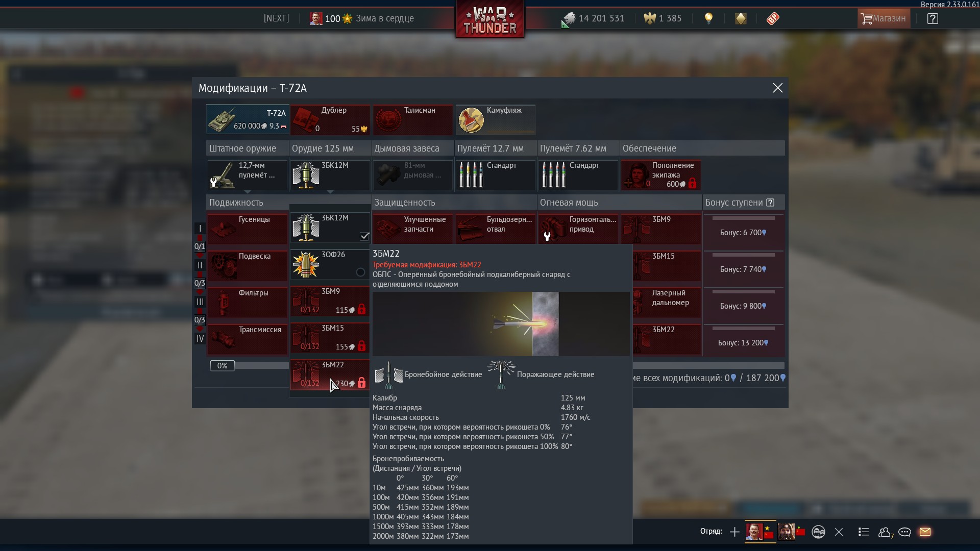Select the locked 3БМ15 shell in dropdown
The width and height of the screenshot is (980, 551).
pyautogui.click(x=330, y=338)
